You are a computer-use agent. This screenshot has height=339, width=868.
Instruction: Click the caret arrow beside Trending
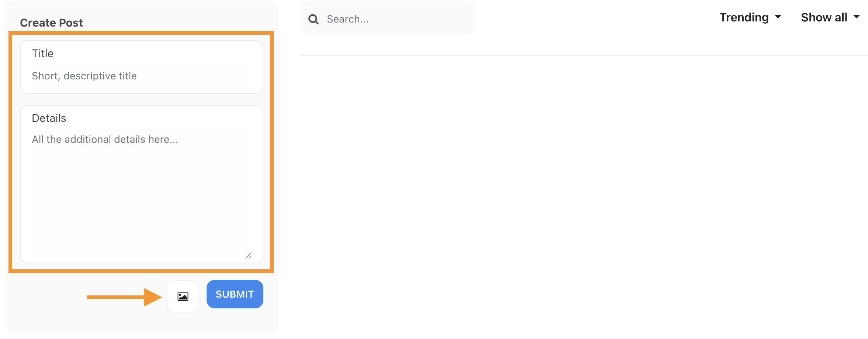point(778,17)
